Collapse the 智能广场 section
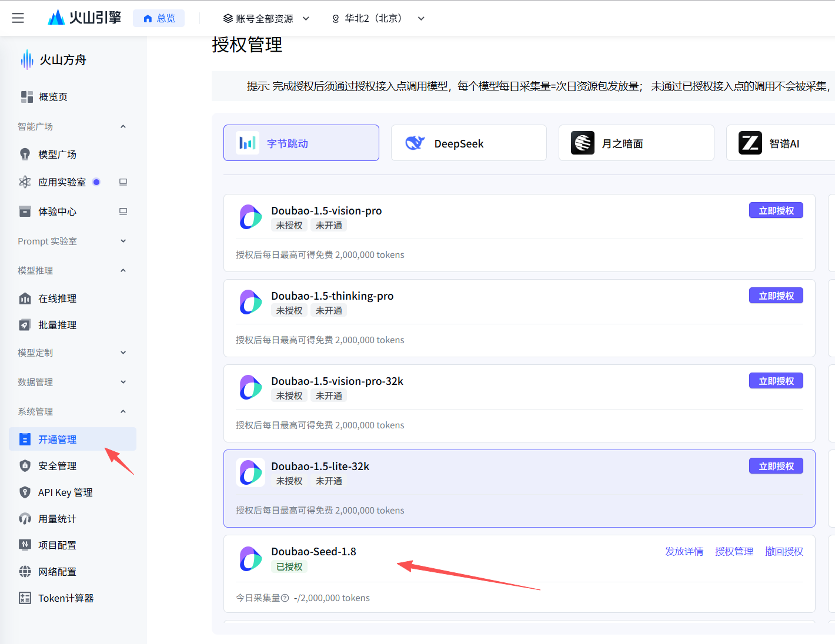The width and height of the screenshot is (835, 644). (x=123, y=126)
